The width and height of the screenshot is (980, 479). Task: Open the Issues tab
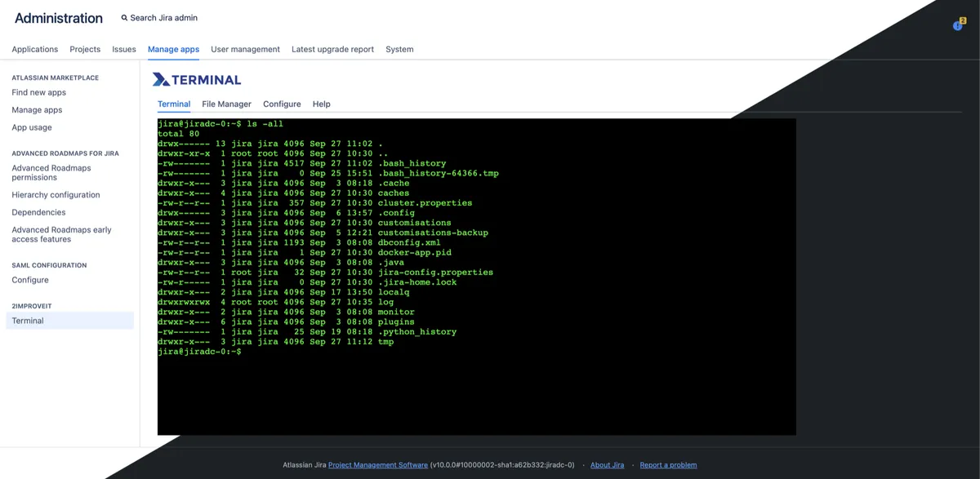124,49
